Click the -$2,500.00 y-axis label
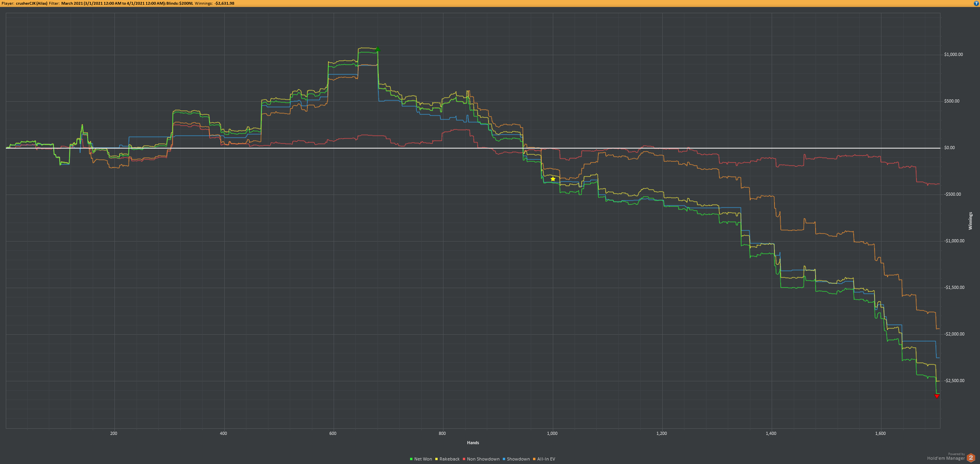The image size is (980, 464). click(x=954, y=381)
